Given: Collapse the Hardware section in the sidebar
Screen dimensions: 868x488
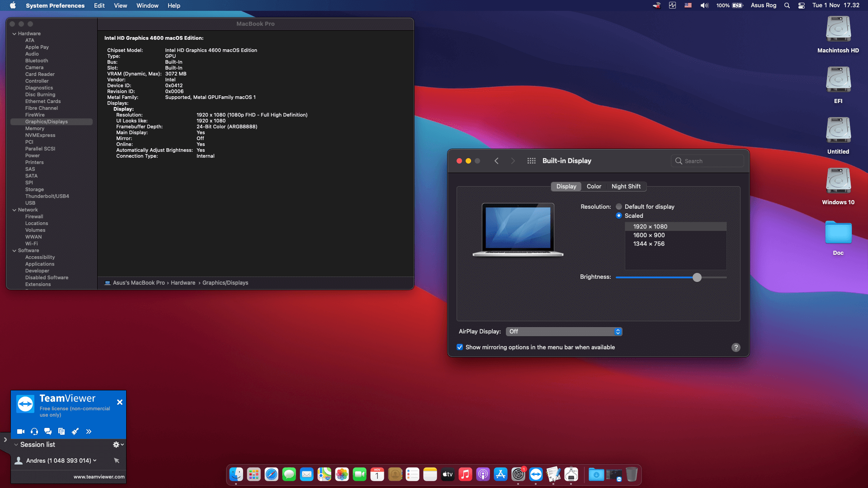Looking at the screenshot, I should point(14,33).
